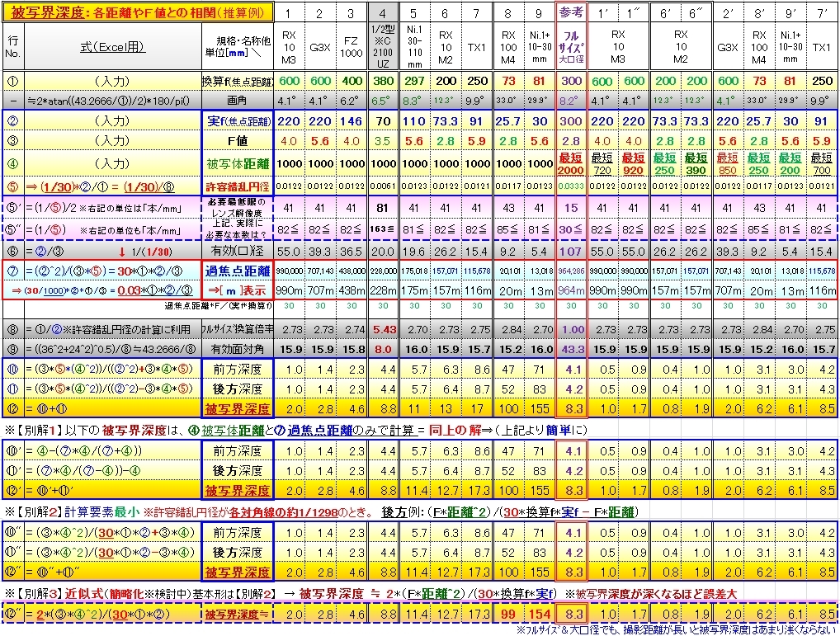
Task: Select the hyperfocal value '228,000'
Action: point(383,271)
